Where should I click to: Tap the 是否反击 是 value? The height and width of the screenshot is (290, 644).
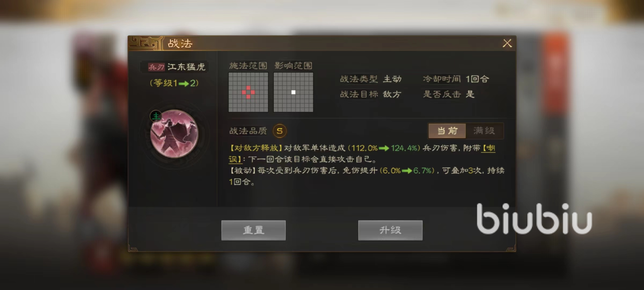[x=470, y=94]
